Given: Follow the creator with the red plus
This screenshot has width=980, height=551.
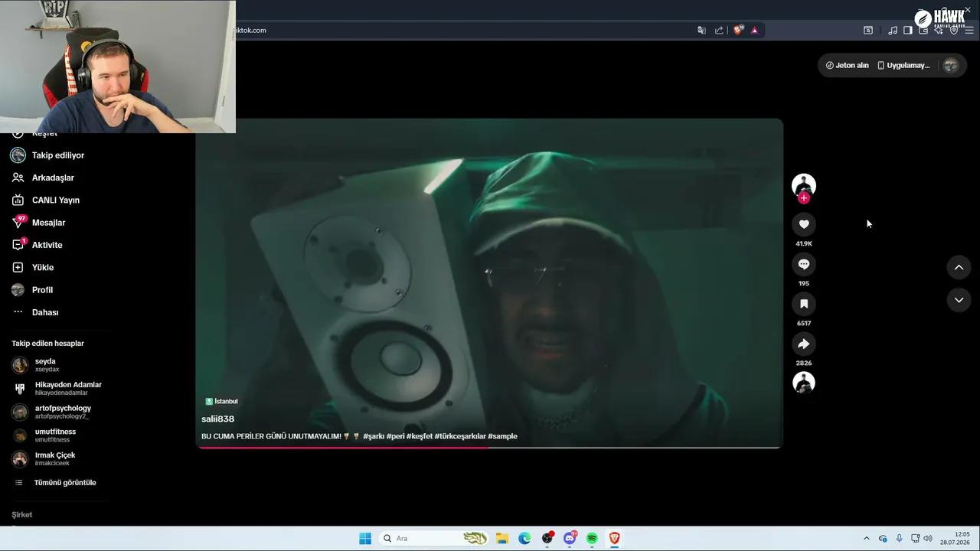Looking at the screenshot, I should pyautogui.click(x=803, y=198).
